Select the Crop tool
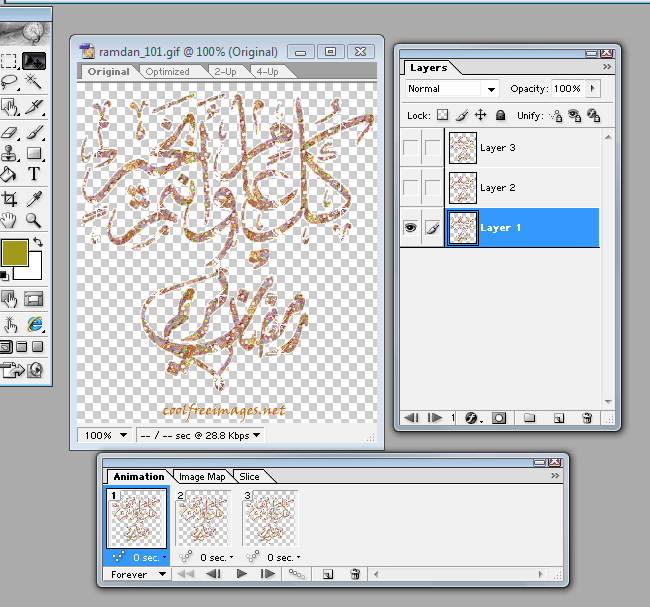This screenshot has width=650, height=607. click(x=9, y=198)
